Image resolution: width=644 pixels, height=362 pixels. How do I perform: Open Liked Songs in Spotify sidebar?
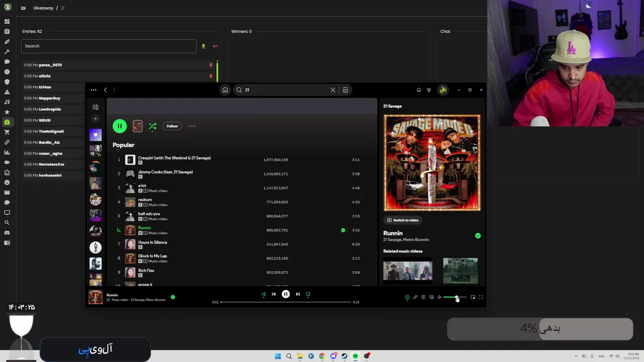coord(96,135)
